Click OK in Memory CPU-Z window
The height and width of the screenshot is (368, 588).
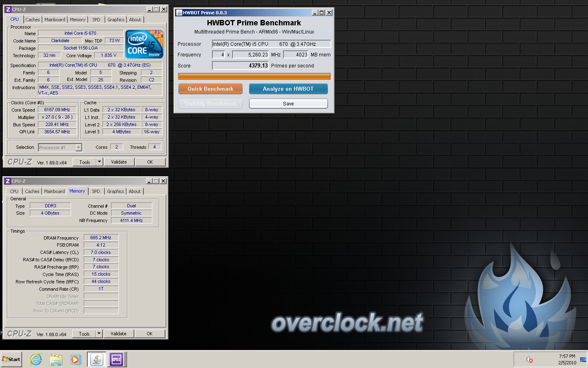[149, 334]
